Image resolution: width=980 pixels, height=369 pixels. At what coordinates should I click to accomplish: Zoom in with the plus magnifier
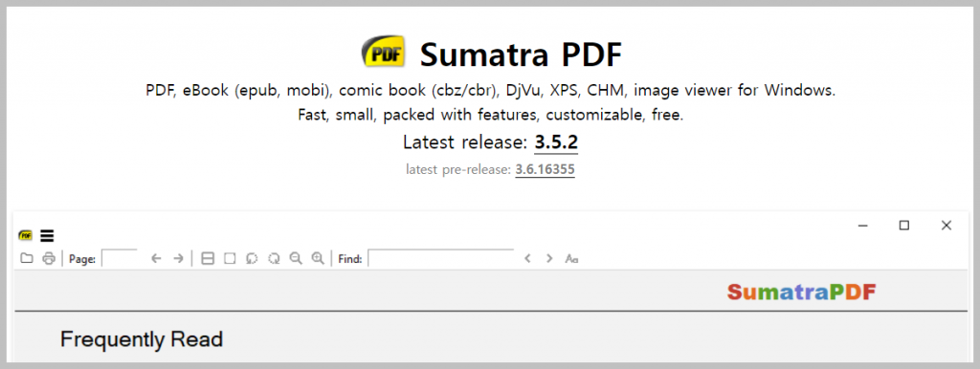pyautogui.click(x=318, y=258)
